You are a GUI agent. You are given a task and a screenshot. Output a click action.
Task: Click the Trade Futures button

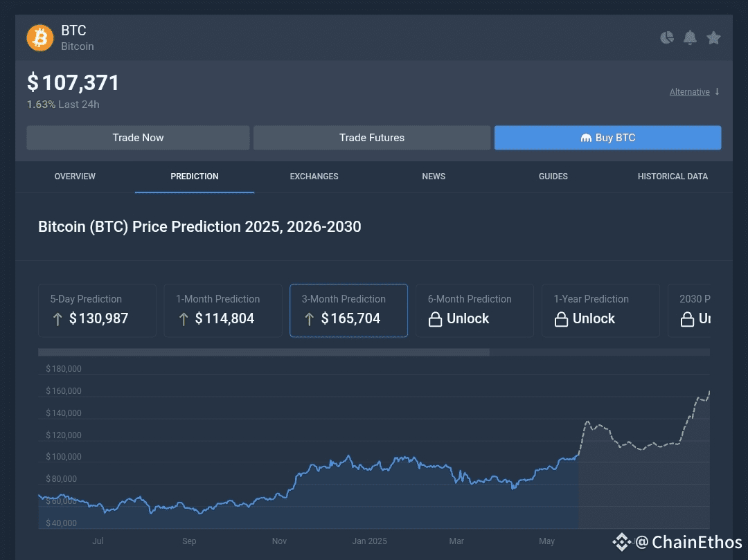click(x=372, y=138)
